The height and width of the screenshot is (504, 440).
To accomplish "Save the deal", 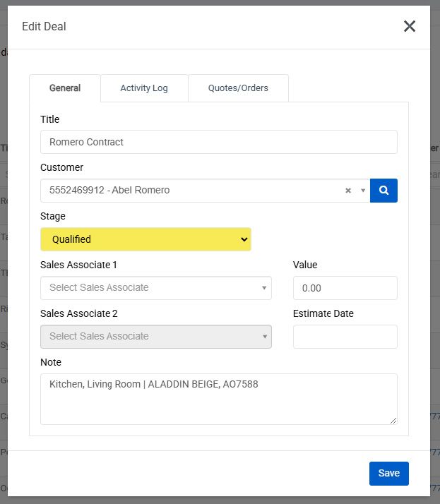I will [389, 474].
